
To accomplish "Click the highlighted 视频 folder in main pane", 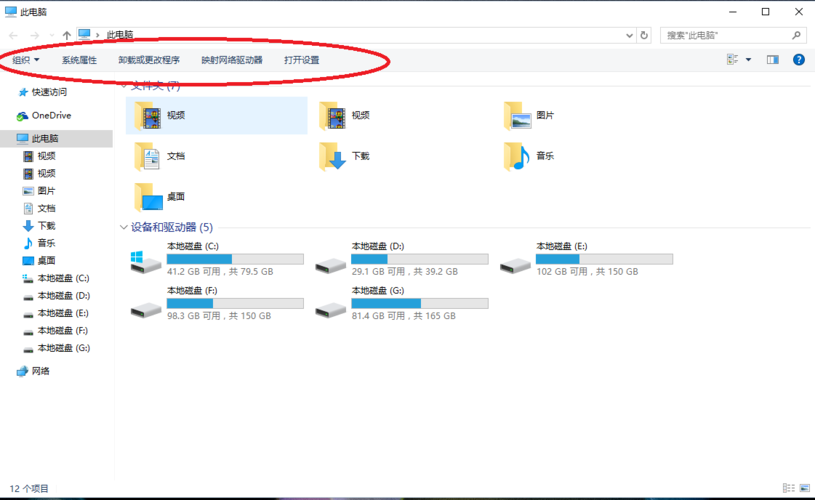I will click(216, 115).
